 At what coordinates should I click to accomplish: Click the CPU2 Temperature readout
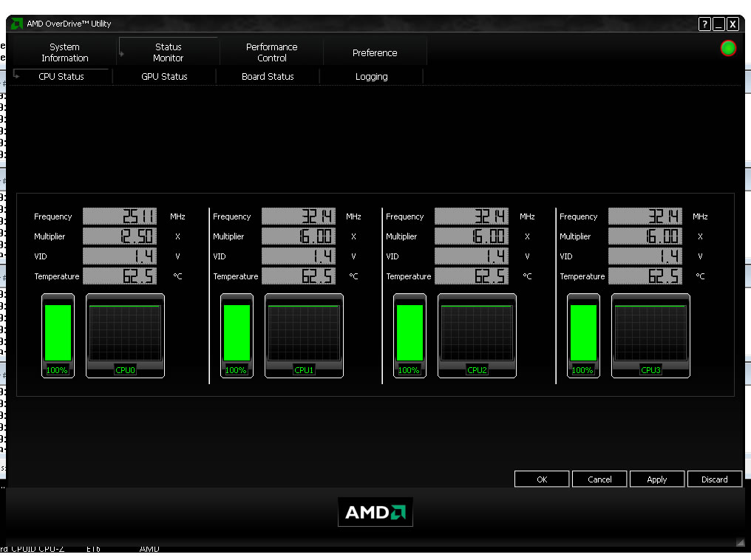pyautogui.click(x=472, y=276)
